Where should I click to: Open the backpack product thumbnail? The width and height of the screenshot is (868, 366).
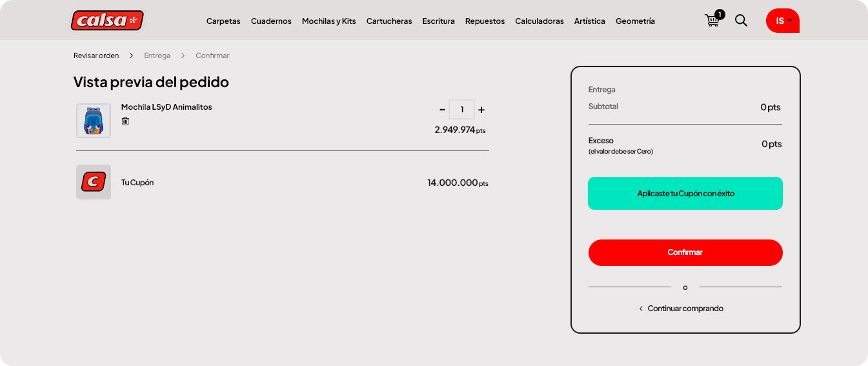[94, 121]
